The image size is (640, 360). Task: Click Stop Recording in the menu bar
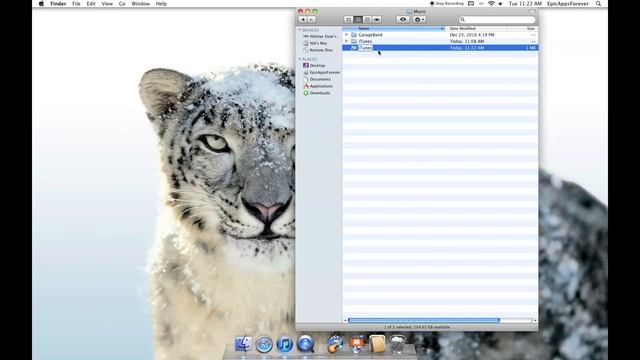(x=447, y=4)
